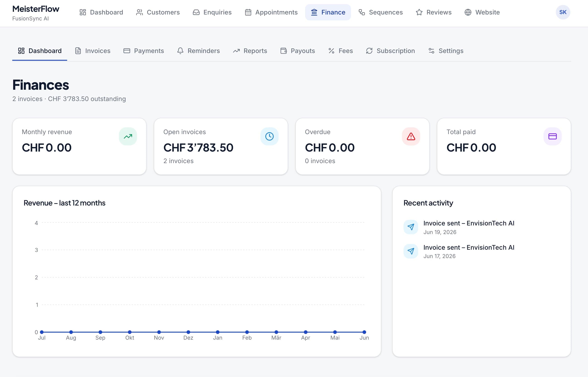Click the MeisterFlow logo
This screenshot has width=588, height=377.
[x=36, y=9]
